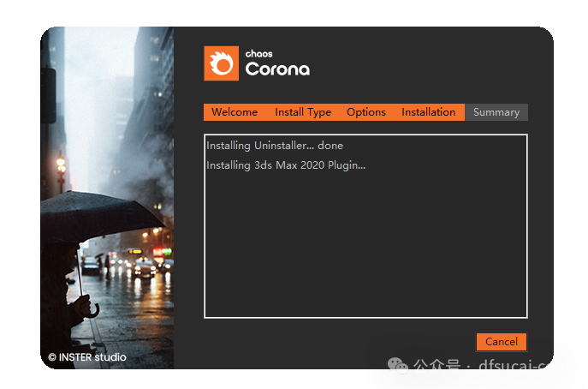The width and height of the screenshot is (588, 389).
Task: Select the Welcome step tab
Action: (x=235, y=112)
